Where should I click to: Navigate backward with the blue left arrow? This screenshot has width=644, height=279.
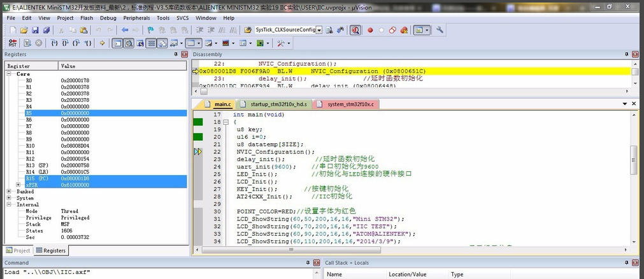tap(125, 30)
